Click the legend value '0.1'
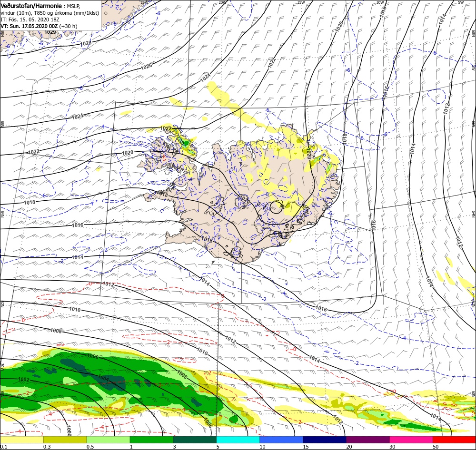 coord(4,447)
